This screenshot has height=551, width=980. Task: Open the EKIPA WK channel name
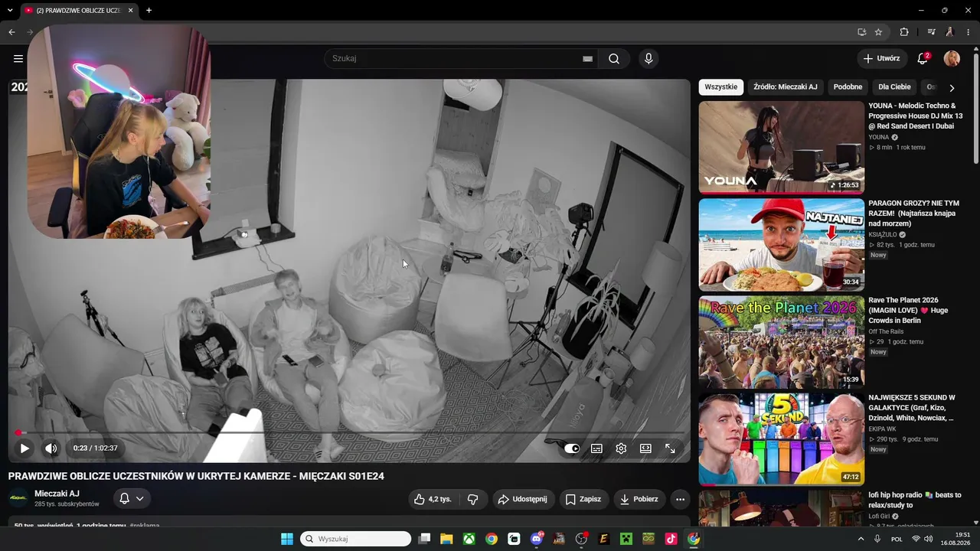[884, 429]
